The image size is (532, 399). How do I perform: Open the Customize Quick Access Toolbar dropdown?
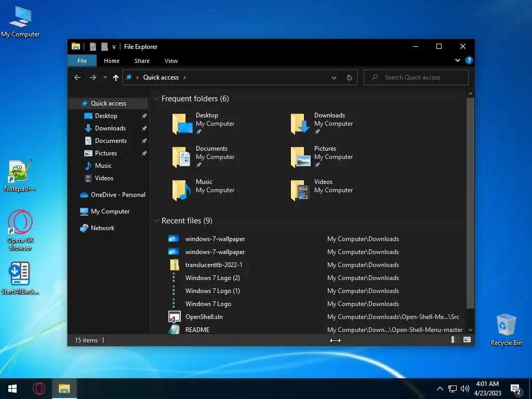(114, 47)
